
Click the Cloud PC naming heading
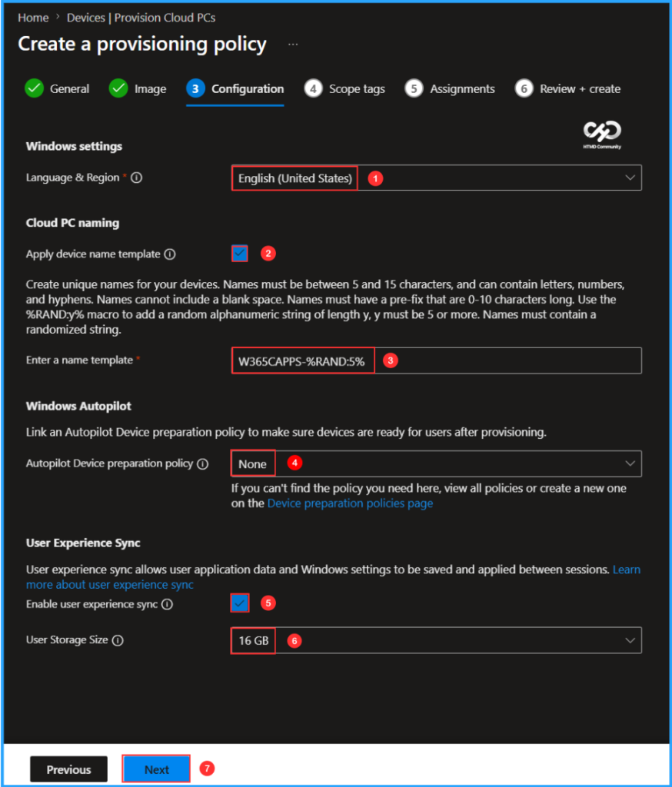[73, 223]
